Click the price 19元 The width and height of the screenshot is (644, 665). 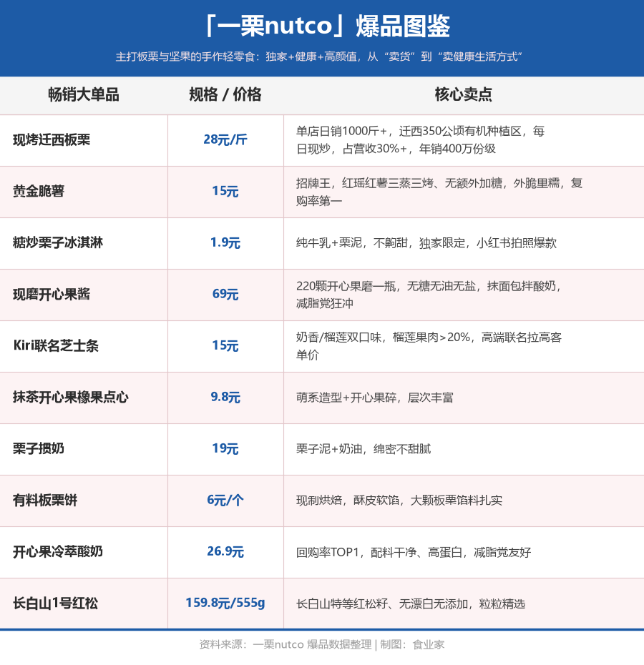coord(225,449)
